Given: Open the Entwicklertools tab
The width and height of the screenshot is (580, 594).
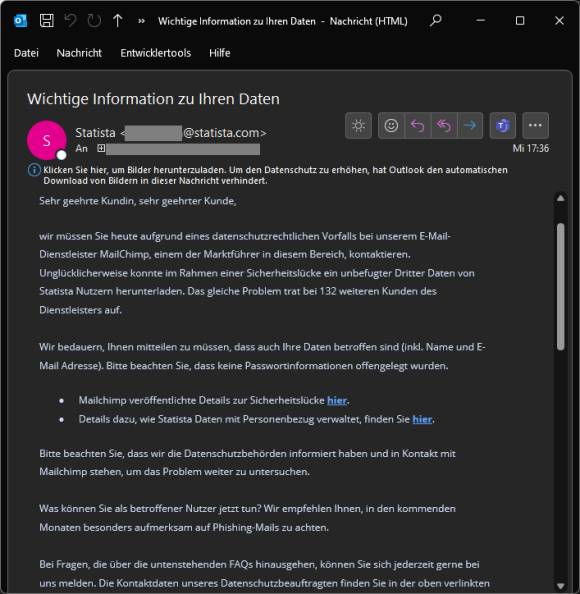Looking at the screenshot, I should tap(156, 53).
